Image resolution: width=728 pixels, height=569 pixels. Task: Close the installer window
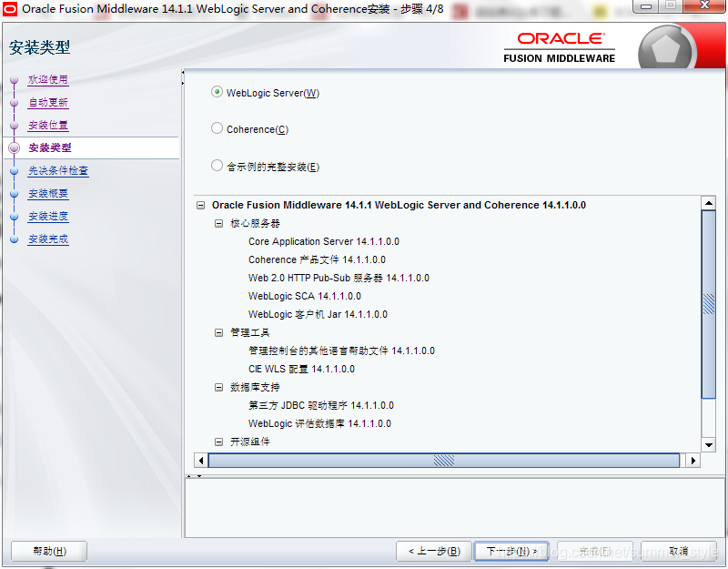pos(704,6)
